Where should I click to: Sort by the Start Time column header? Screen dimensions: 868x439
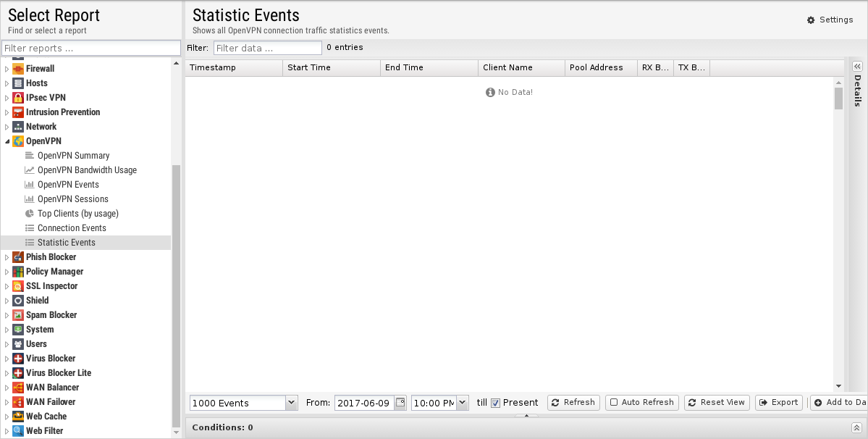click(x=332, y=67)
